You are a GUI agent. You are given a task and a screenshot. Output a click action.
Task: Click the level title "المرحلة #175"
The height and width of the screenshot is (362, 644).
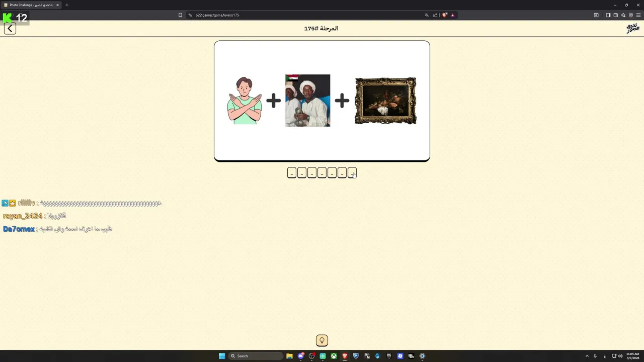[321, 29]
